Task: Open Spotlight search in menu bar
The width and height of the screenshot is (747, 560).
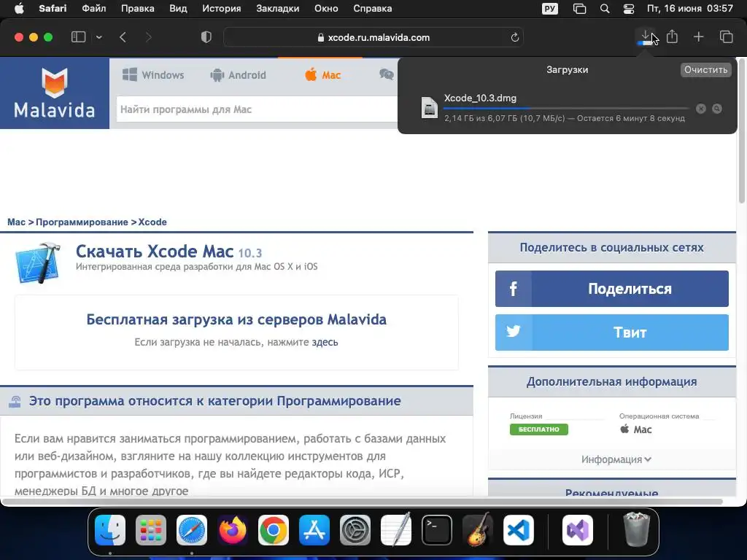Action: pos(605,9)
